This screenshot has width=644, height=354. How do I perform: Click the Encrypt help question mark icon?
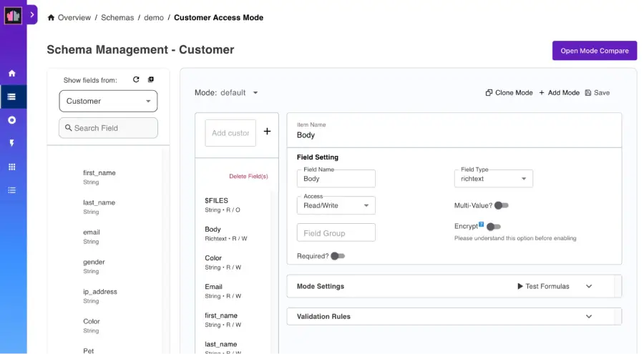coord(482,224)
